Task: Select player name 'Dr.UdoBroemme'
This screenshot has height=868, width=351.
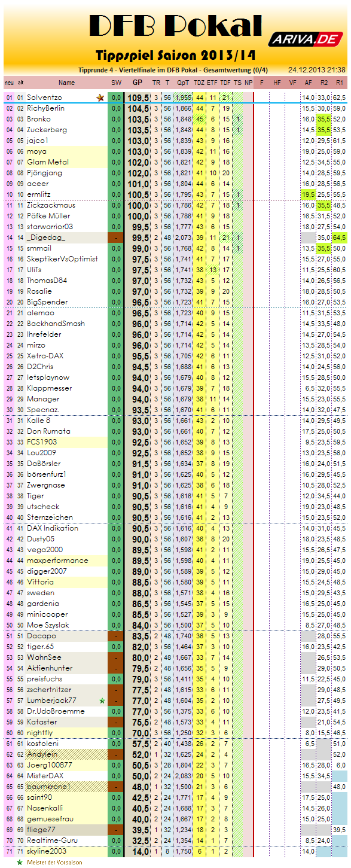Action: click(56, 711)
